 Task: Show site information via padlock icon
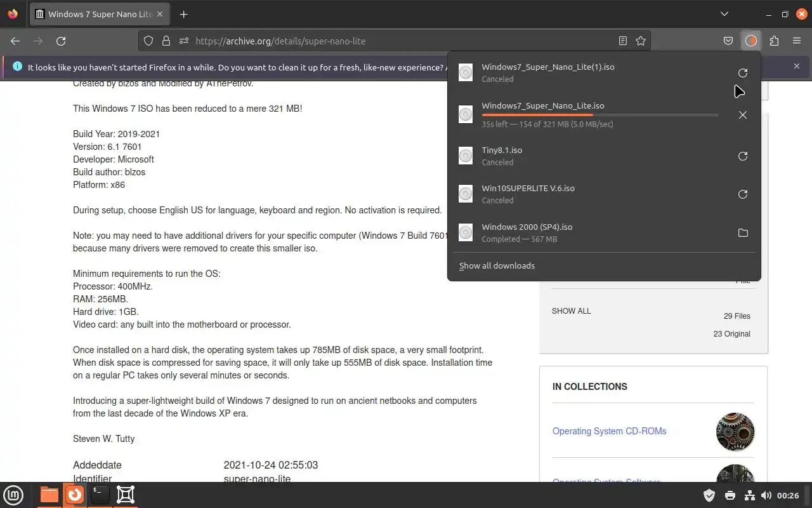166,41
